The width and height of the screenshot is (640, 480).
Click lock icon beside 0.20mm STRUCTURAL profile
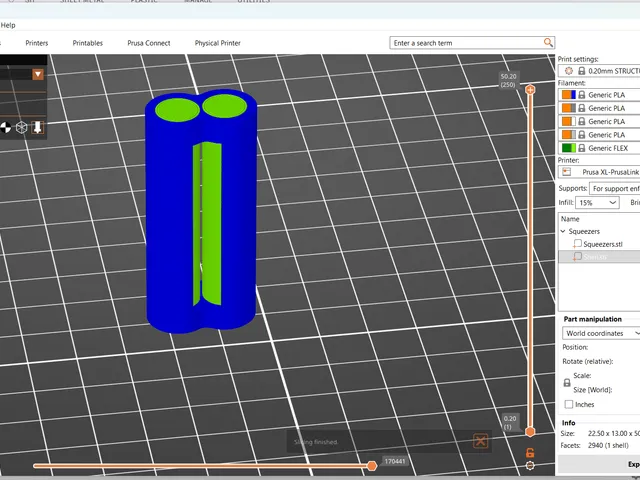[x=582, y=71]
